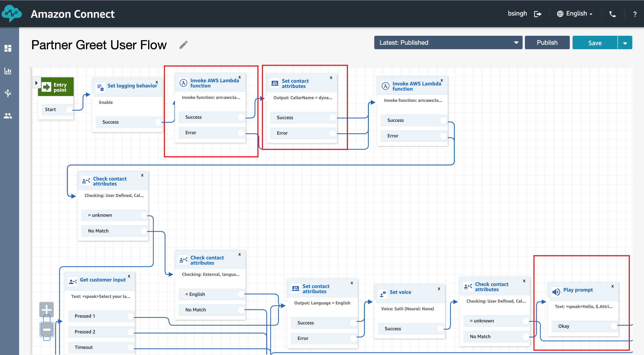Click Error connector of first Invoke Lambda block
644x355 pixels.
[241, 133]
